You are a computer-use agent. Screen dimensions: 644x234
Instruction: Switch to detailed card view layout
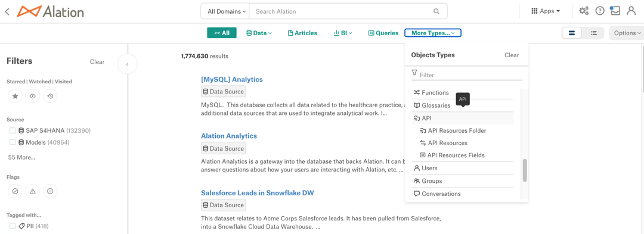[x=572, y=33]
